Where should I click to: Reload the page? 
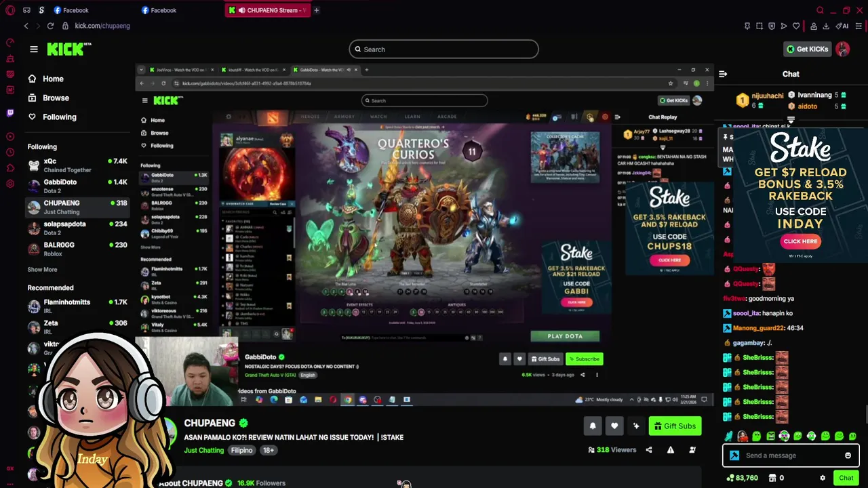(50, 26)
